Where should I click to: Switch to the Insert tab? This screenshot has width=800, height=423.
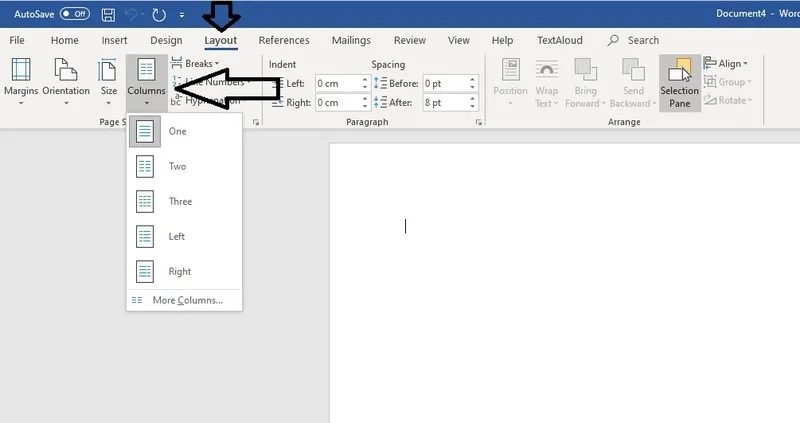(x=114, y=40)
